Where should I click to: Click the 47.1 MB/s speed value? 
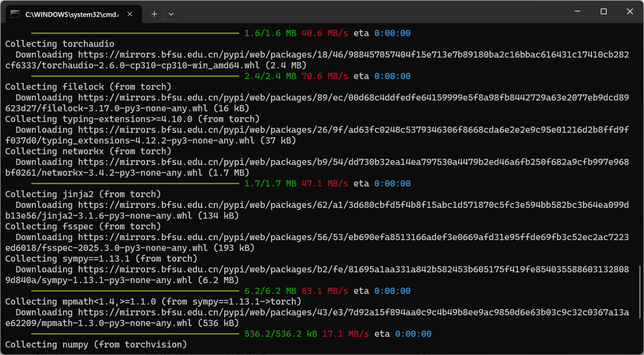[325, 184]
